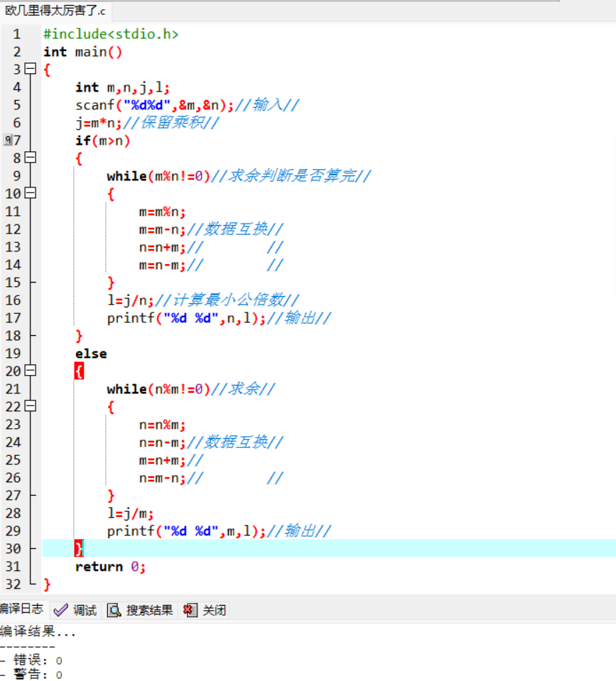The height and width of the screenshot is (681, 616).
Task: Click the 关闭 panel close button
Action: coord(205,610)
